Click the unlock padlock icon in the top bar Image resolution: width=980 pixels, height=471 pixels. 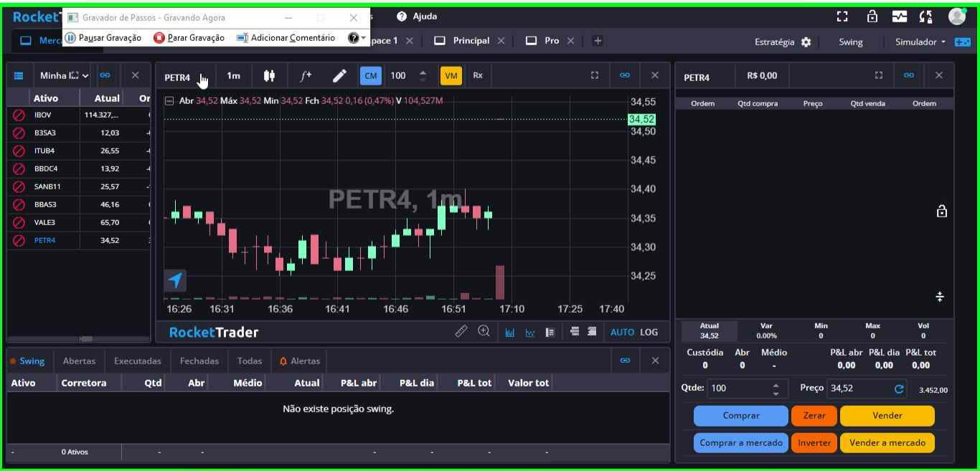click(872, 16)
